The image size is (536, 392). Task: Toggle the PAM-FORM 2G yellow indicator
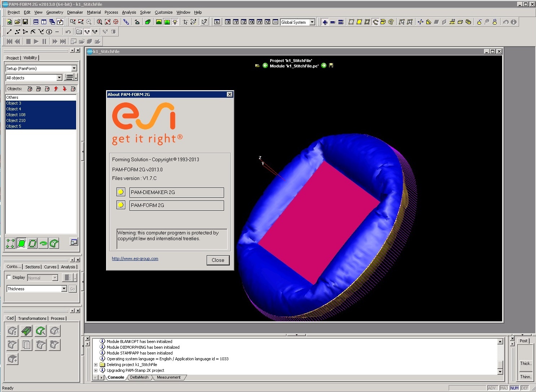(x=121, y=205)
